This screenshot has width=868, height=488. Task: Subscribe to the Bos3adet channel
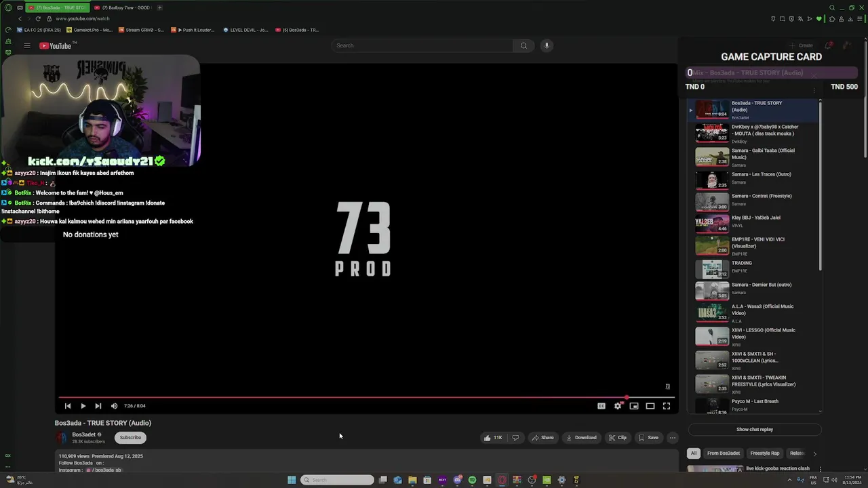[x=130, y=438]
